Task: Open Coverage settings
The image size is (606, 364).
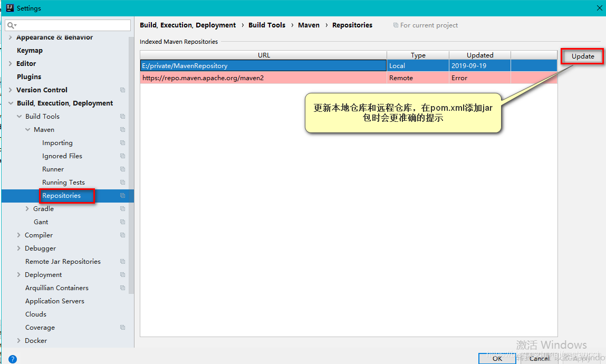Action: [40, 327]
